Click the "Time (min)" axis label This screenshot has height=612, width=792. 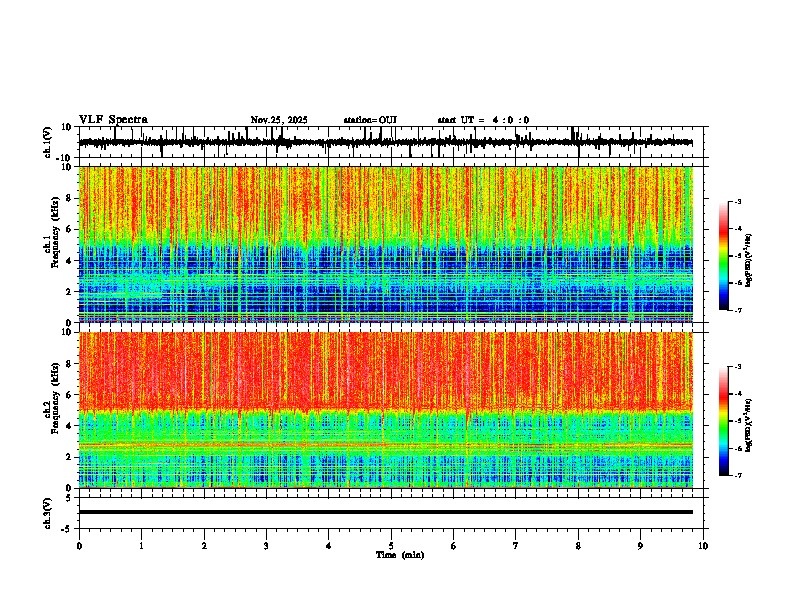click(400, 555)
